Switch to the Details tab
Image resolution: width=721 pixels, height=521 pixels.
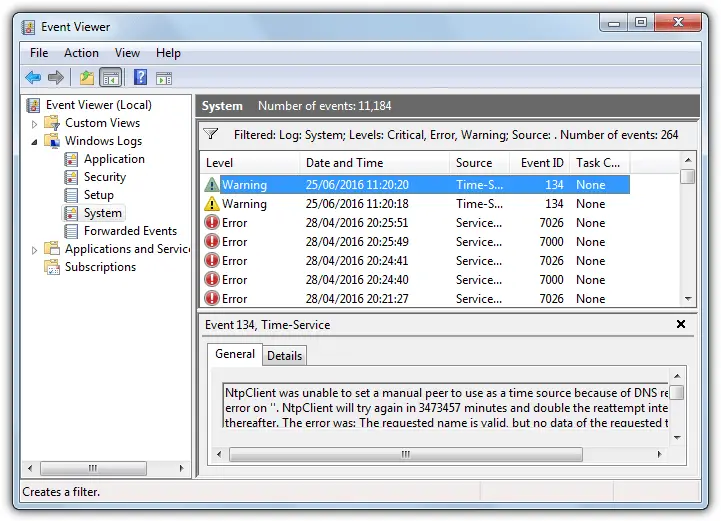coord(284,355)
